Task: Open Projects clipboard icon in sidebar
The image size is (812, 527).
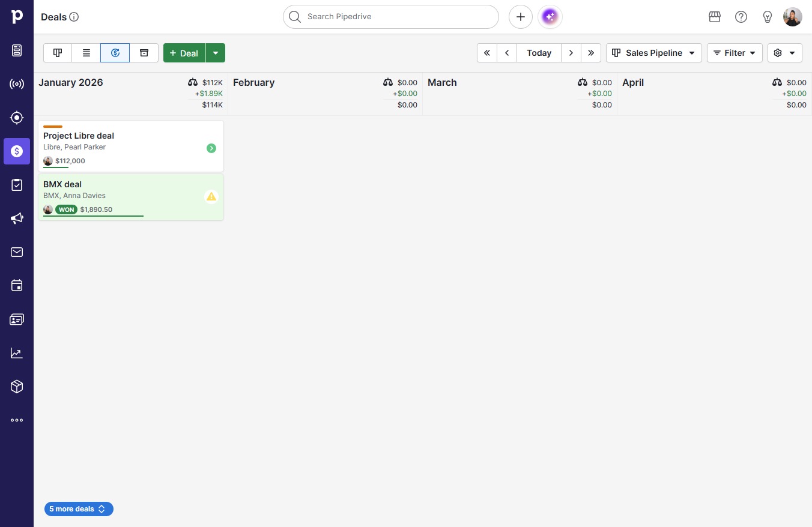Action: coord(17,185)
